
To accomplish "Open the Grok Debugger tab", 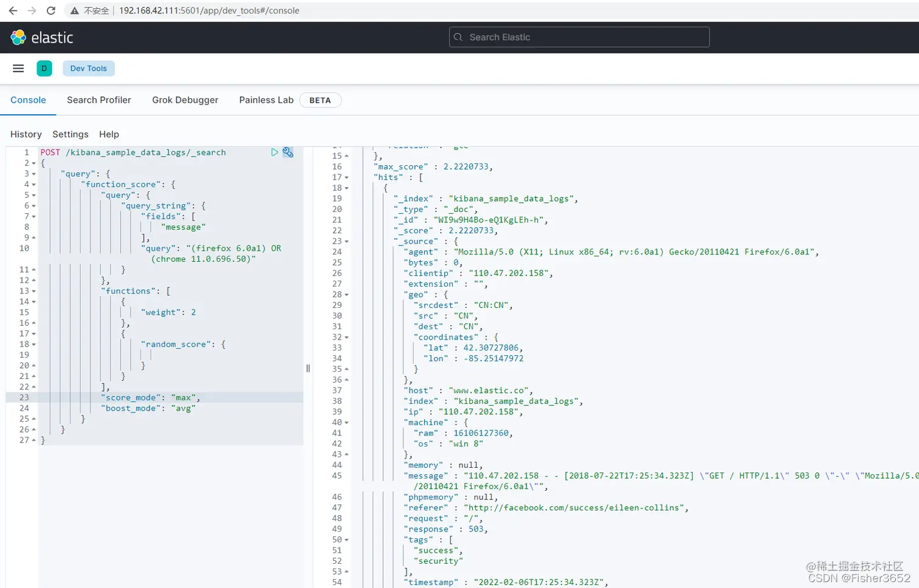I will (185, 100).
